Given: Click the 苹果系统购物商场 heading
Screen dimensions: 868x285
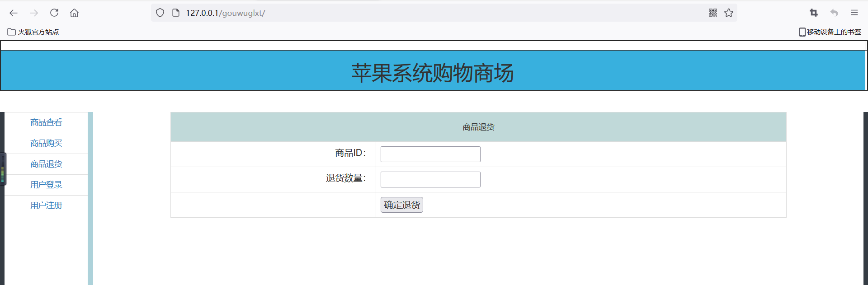Looking at the screenshot, I should [x=433, y=73].
